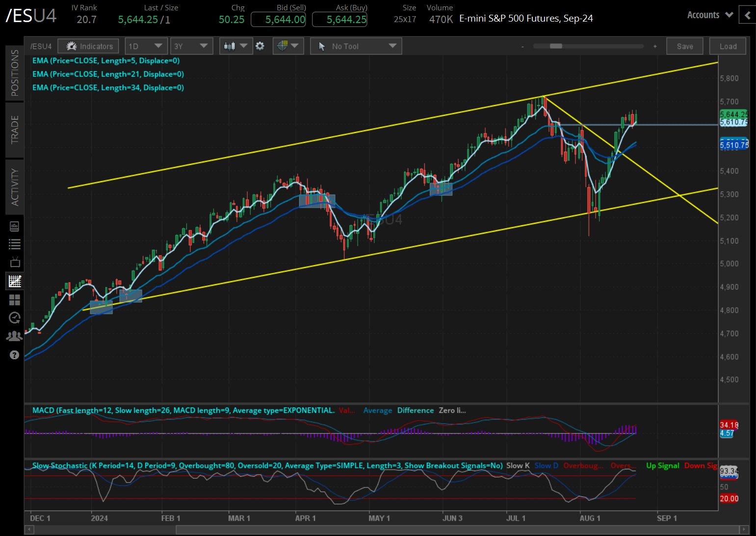Open the people follow icon in sidebar
This screenshot has height=536, width=756.
15,336
